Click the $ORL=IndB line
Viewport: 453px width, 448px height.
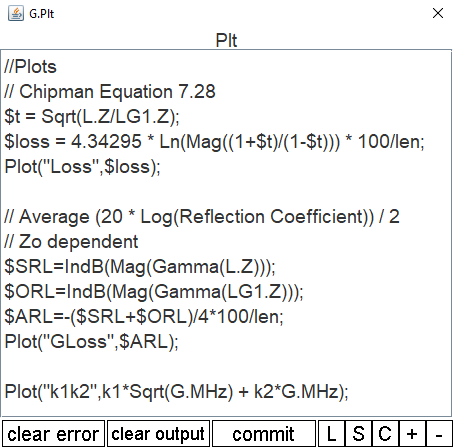pyautogui.click(x=154, y=292)
